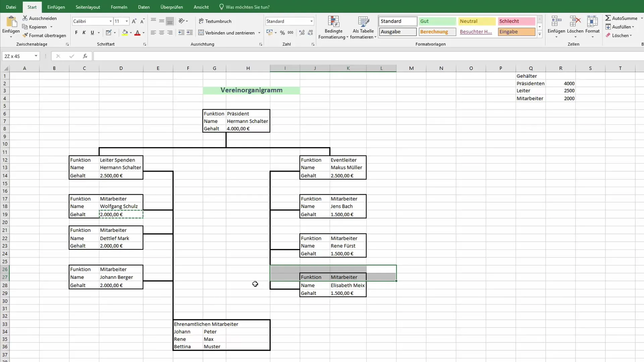Viewport: 644px width, 362px height.
Task: Apply percent style format
Action: tap(282, 33)
